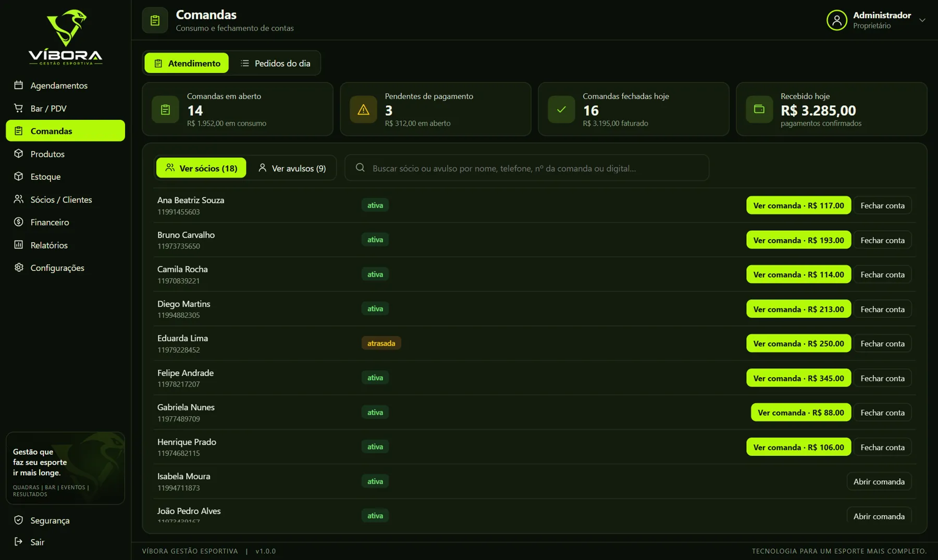
Task: Click the Administrador user avatar icon
Action: click(836, 20)
